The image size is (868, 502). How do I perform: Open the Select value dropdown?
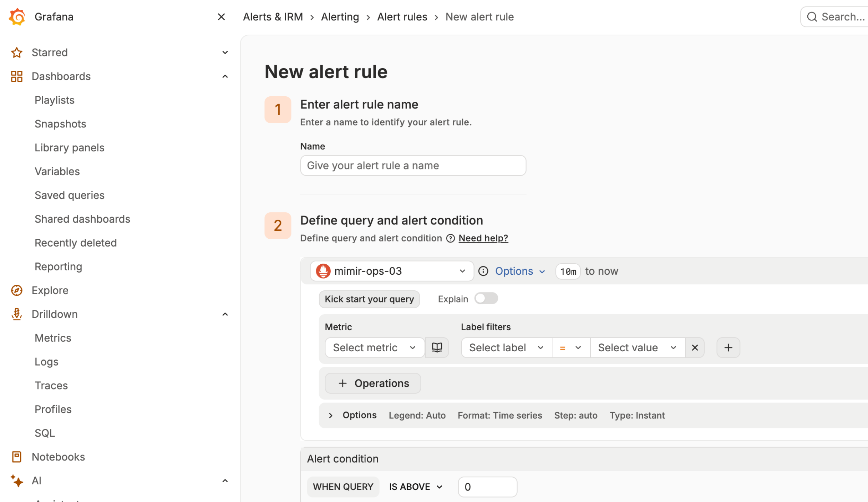(638, 347)
